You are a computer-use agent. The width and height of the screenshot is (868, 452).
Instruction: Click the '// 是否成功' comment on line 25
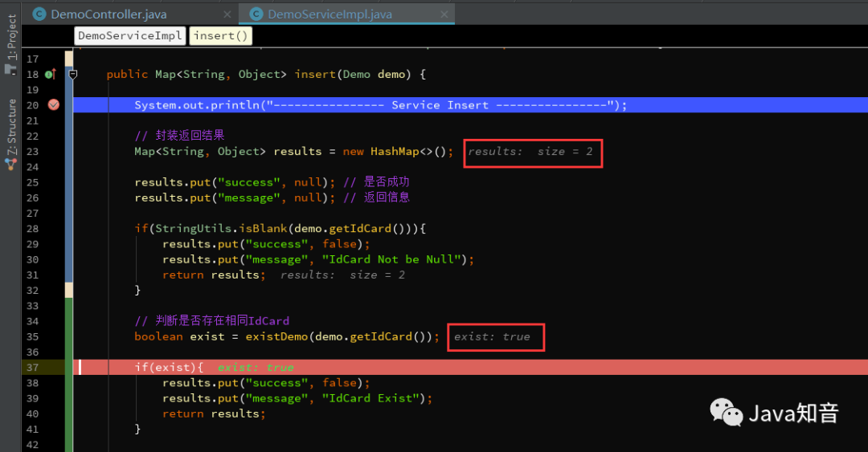click(x=376, y=182)
